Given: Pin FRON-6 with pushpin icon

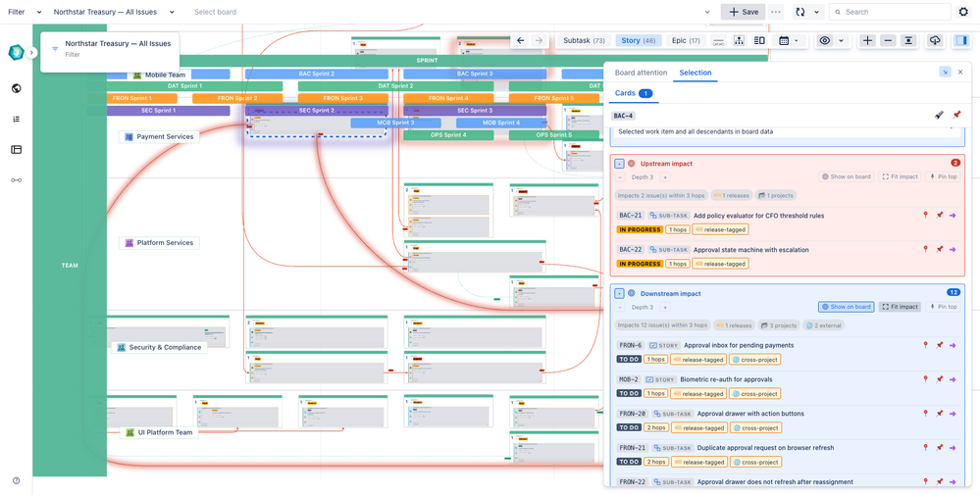Looking at the screenshot, I should [940, 345].
